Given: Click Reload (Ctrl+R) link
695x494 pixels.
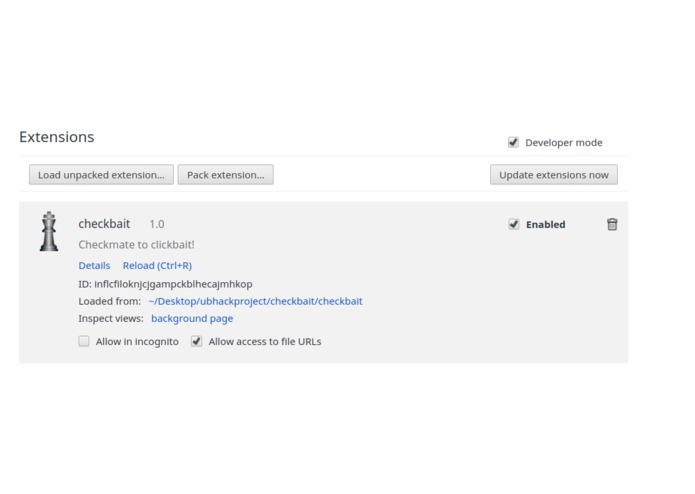Looking at the screenshot, I should (157, 265).
